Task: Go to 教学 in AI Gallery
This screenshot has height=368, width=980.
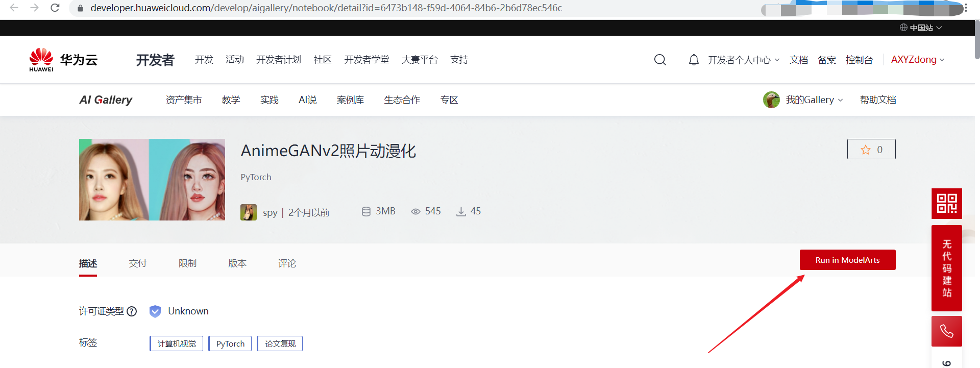Action: point(231,100)
